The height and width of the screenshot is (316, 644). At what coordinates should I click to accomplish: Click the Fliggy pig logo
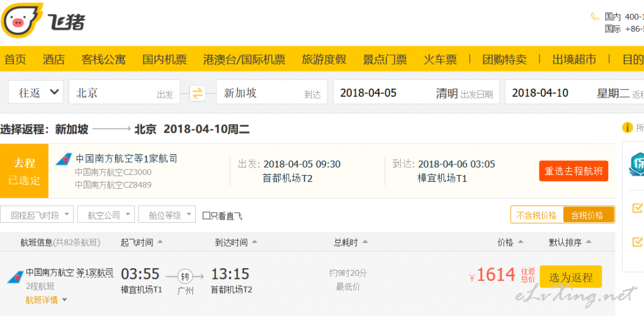point(21,21)
